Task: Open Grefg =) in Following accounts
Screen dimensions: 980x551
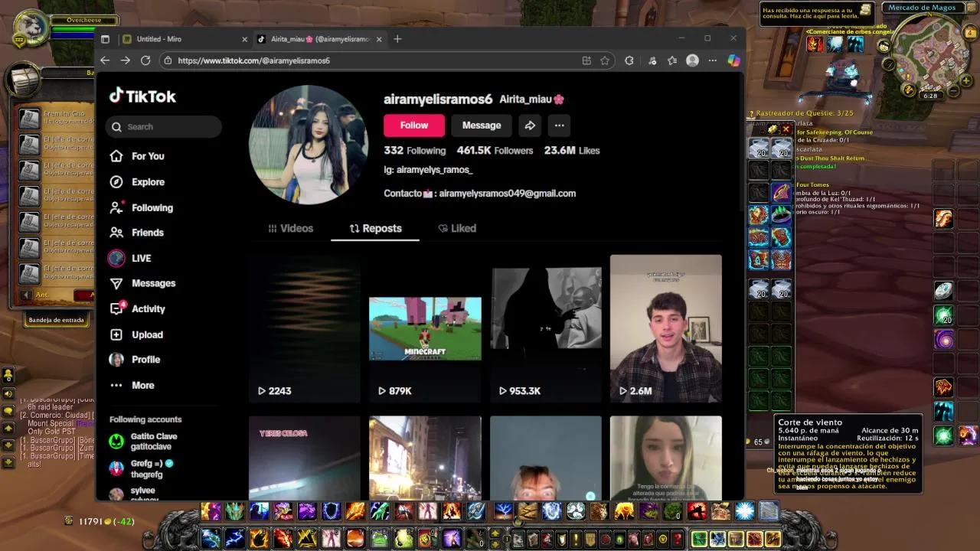Action: click(x=143, y=468)
